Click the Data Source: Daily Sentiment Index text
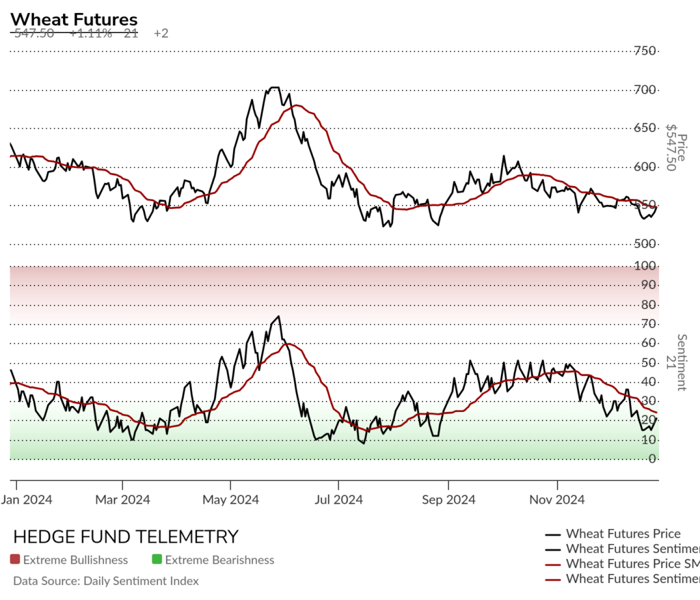This screenshot has height=600, width=700. [x=106, y=581]
